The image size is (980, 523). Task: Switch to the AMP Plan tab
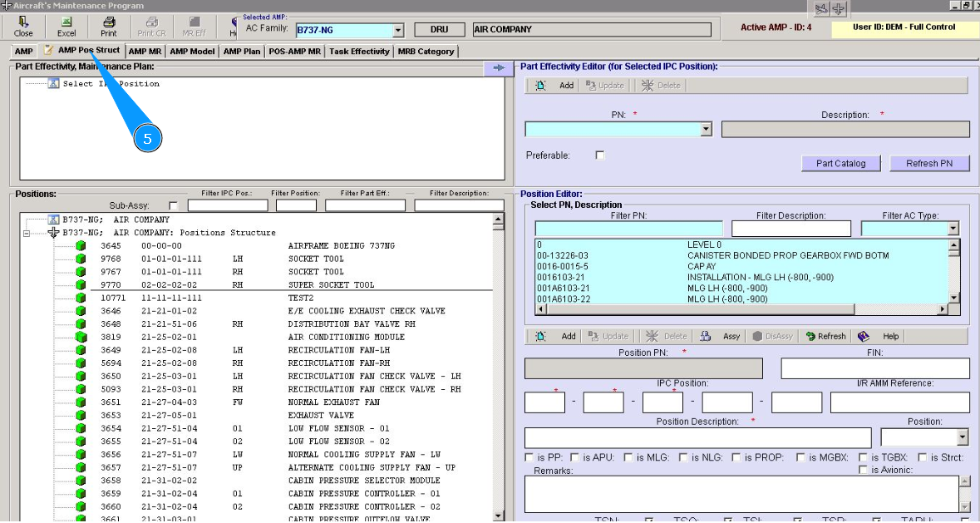coord(242,52)
